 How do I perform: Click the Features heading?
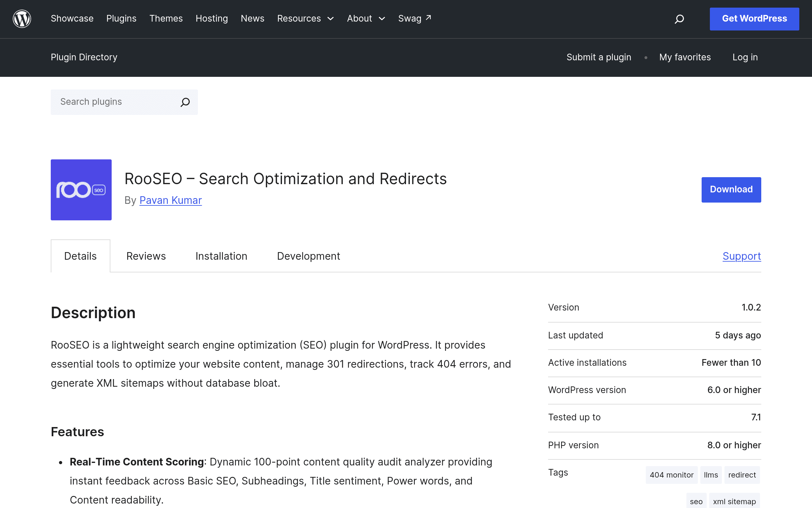pyautogui.click(x=77, y=432)
